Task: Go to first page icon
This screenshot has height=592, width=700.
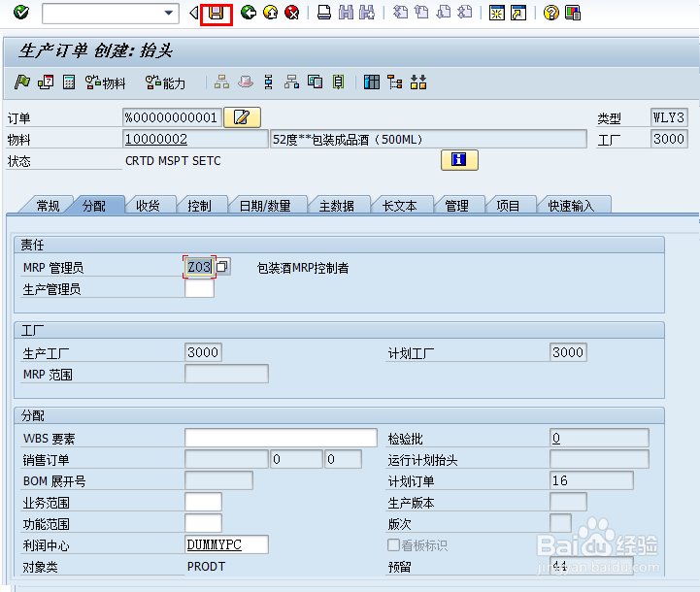Action: tap(400, 13)
